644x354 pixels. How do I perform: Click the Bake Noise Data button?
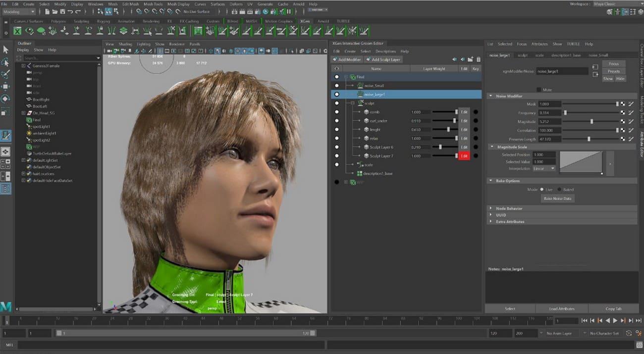557,199
